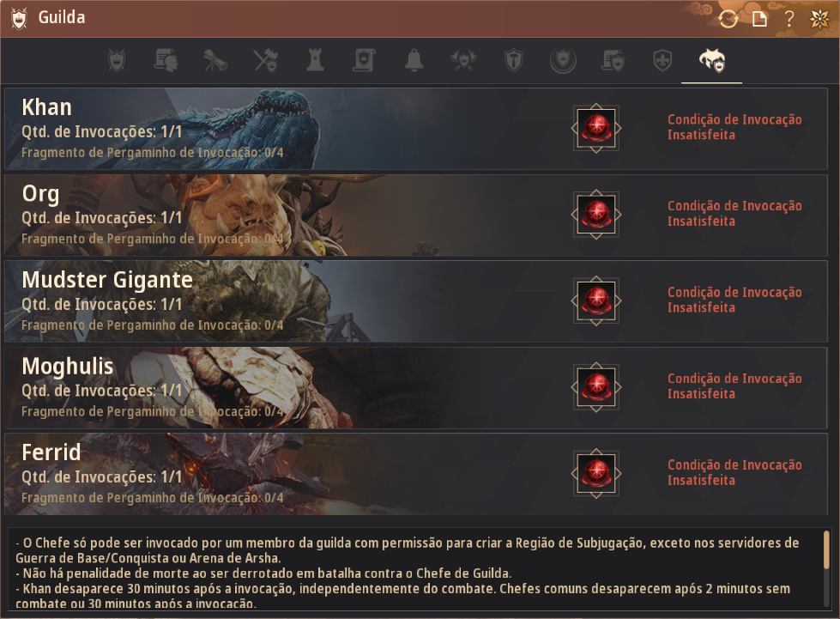Open the bell notification tab
The height and width of the screenshot is (619, 840).
point(414,61)
